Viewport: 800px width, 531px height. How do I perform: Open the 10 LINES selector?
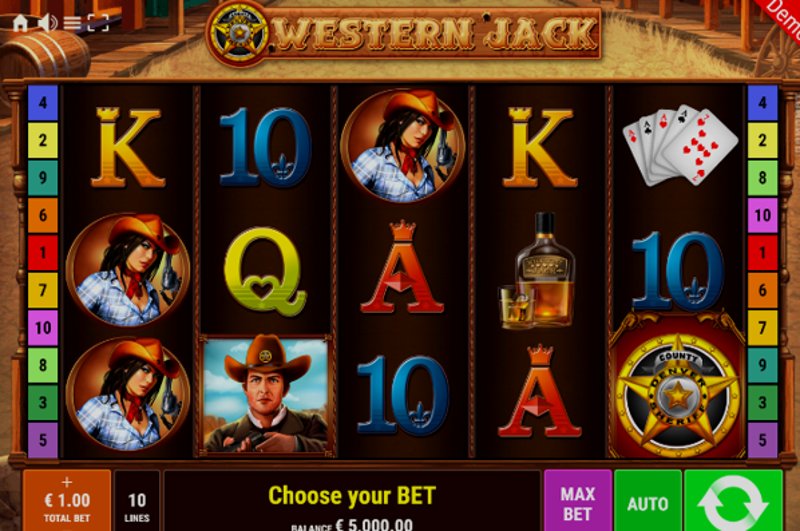pyautogui.click(x=137, y=501)
